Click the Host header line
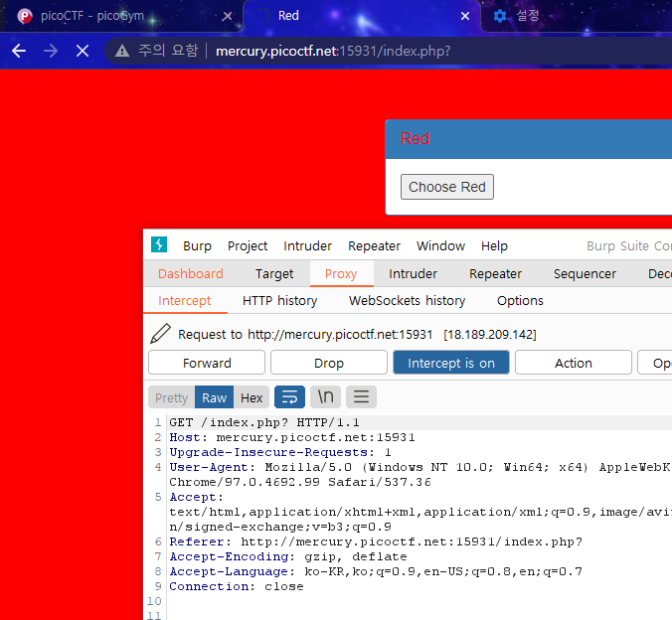 (292, 437)
